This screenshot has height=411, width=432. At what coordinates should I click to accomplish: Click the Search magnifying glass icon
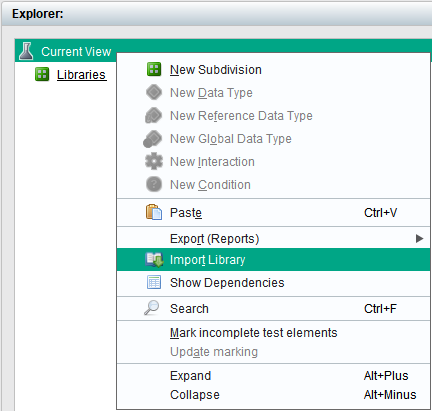[152, 308]
